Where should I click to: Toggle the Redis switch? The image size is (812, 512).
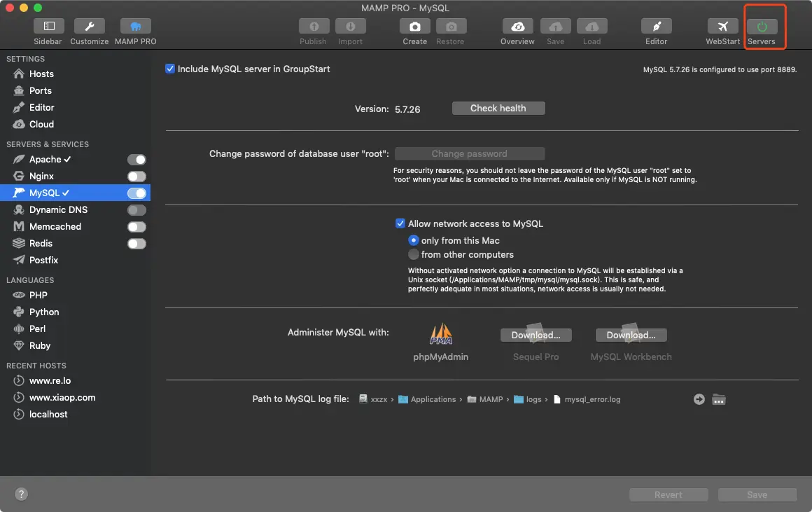pyautogui.click(x=136, y=244)
